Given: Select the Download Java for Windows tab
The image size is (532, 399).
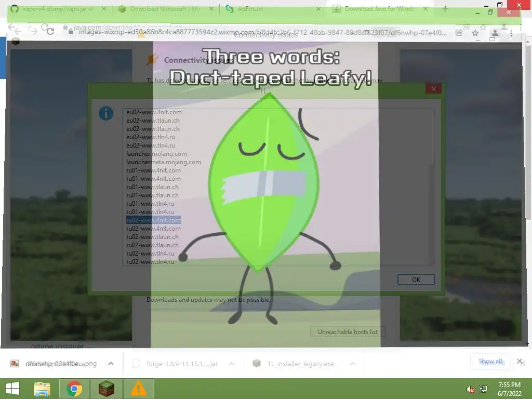Looking at the screenshot, I should click(x=380, y=9).
